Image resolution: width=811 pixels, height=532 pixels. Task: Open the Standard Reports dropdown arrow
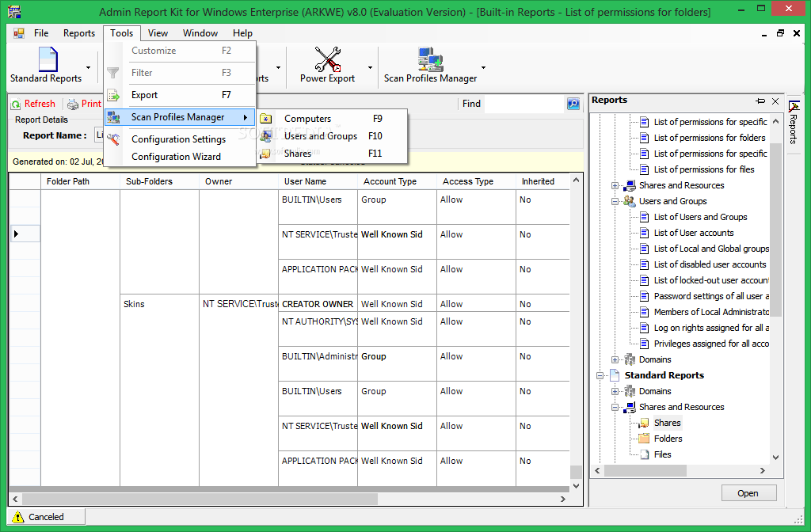pos(89,68)
